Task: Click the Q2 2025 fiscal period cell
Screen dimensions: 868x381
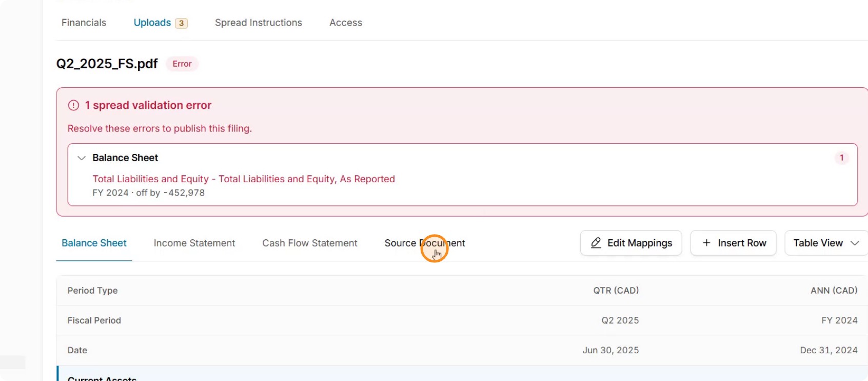Action: (x=620, y=320)
